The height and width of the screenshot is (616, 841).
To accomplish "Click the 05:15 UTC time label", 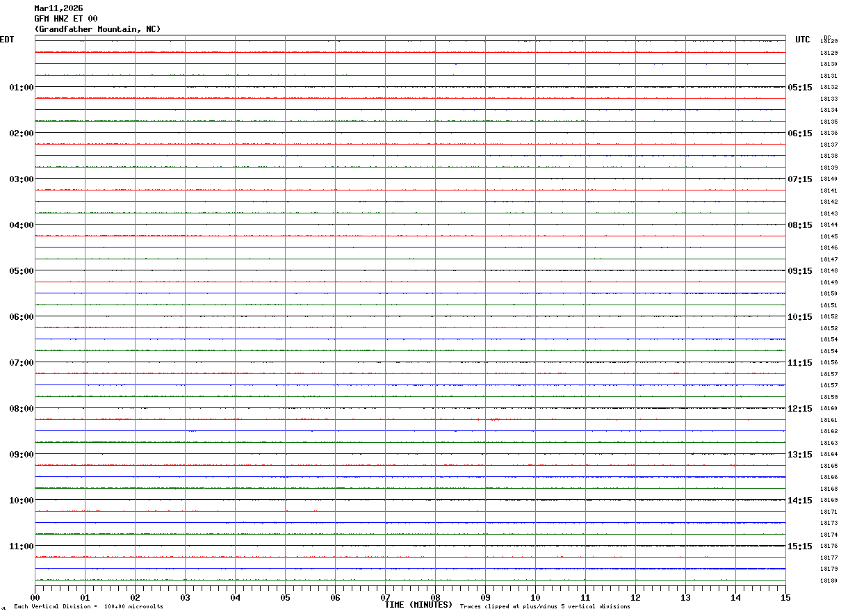I will (x=800, y=88).
